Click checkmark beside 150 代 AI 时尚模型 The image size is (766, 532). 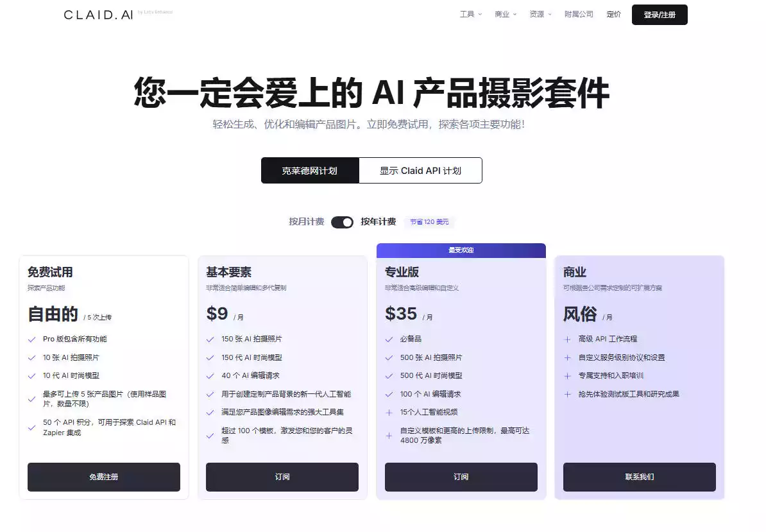210,358
